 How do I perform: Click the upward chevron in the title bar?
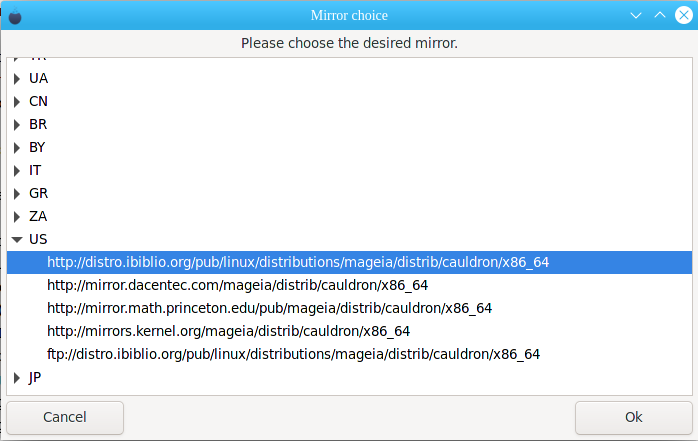click(x=660, y=15)
